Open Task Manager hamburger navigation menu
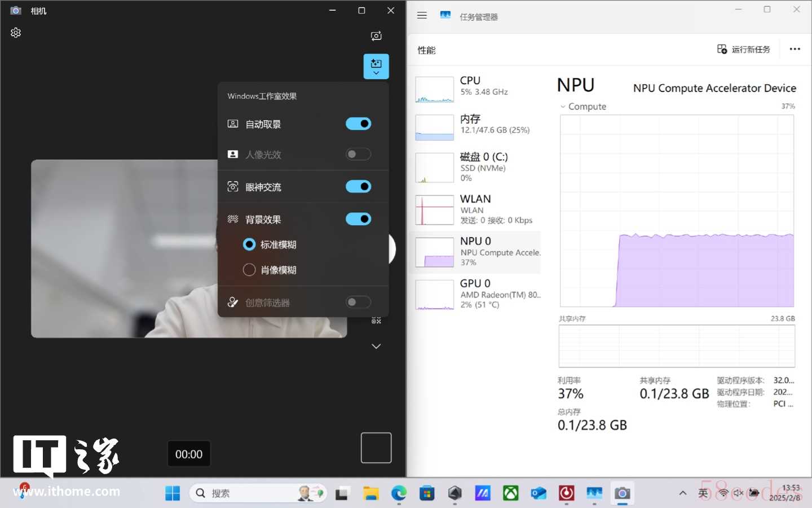 [x=422, y=16]
